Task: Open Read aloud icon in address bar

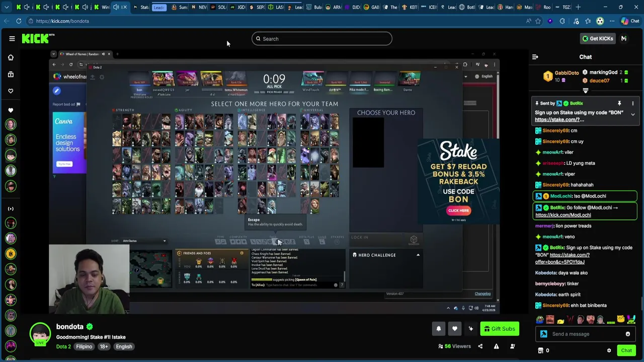Action: point(528,21)
